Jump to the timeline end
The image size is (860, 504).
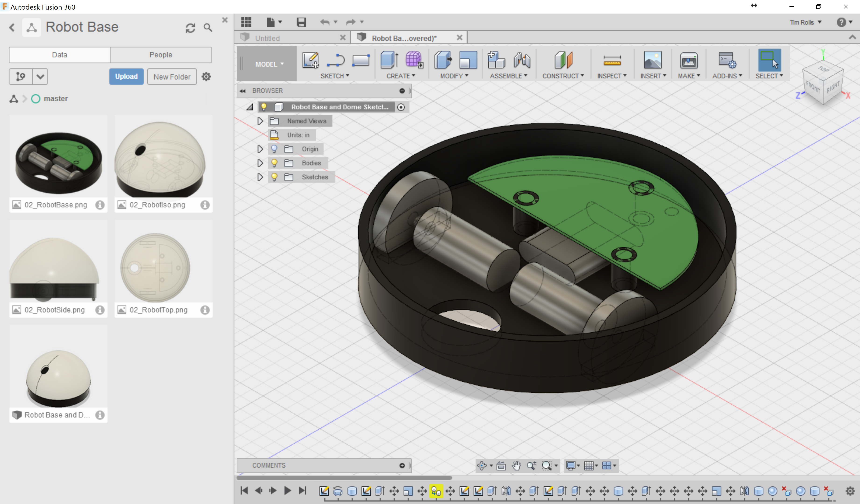point(302,490)
